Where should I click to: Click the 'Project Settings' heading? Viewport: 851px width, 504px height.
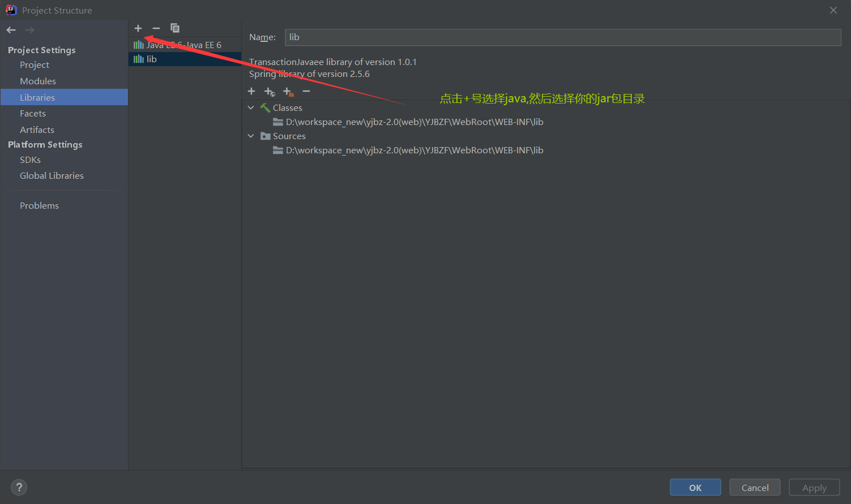(42, 50)
